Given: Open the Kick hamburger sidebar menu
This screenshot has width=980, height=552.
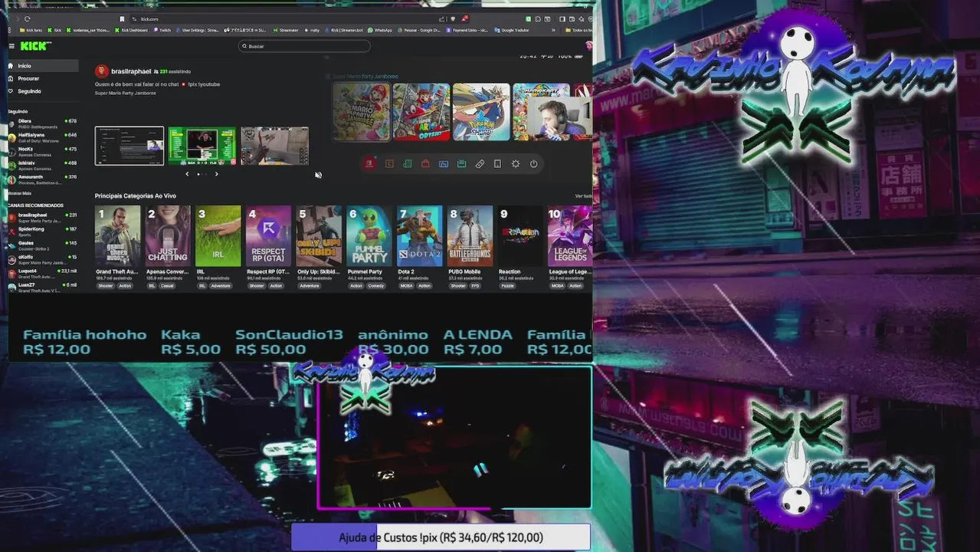Looking at the screenshot, I should (x=11, y=46).
